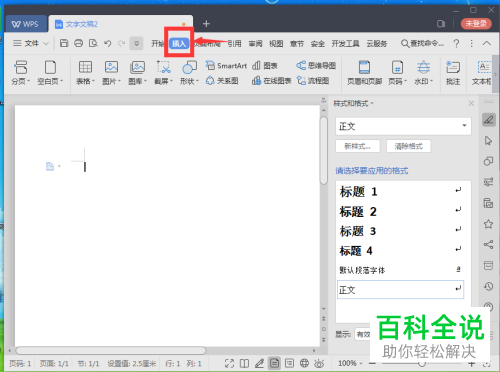Open the image library (图库)
Image resolution: width=500 pixels, height=372 pixels.
pos(137,72)
